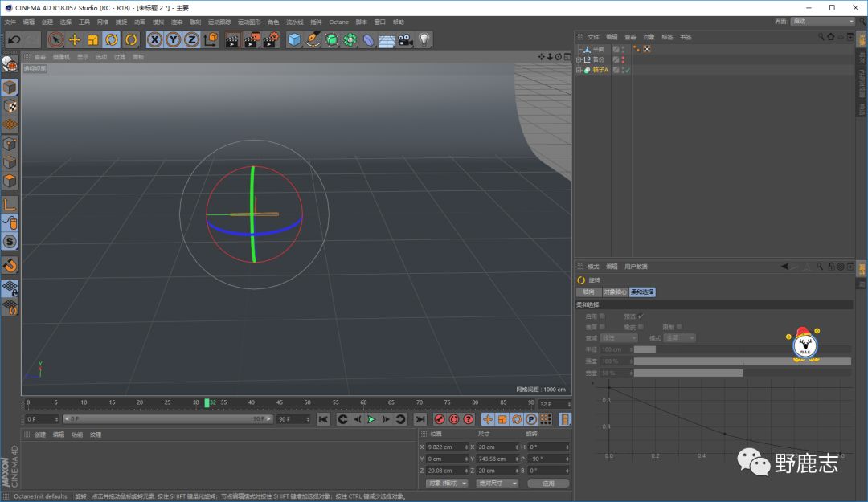Image resolution: width=868 pixels, height=502 pixels.
Task: Click the light bulb icon
Action: (x=424, y=39)
